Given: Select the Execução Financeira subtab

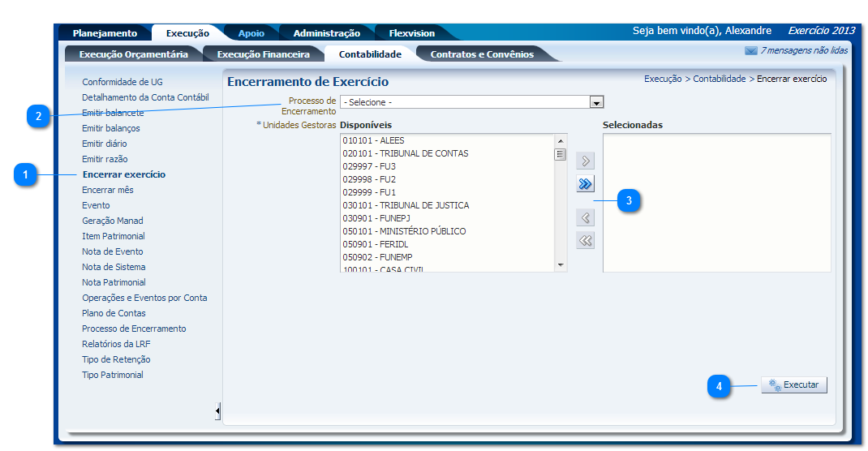Looking at the screenshot, I should coord(263,54).
